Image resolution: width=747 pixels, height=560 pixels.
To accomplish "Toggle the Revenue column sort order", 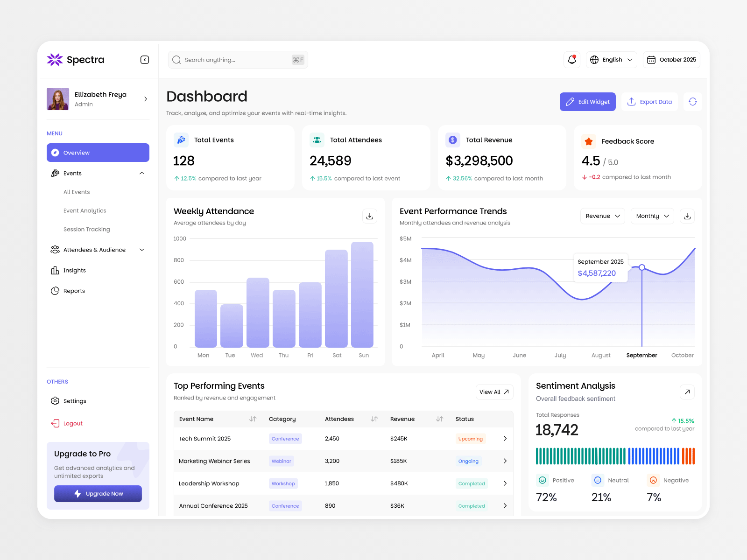I will pos(439,419).
